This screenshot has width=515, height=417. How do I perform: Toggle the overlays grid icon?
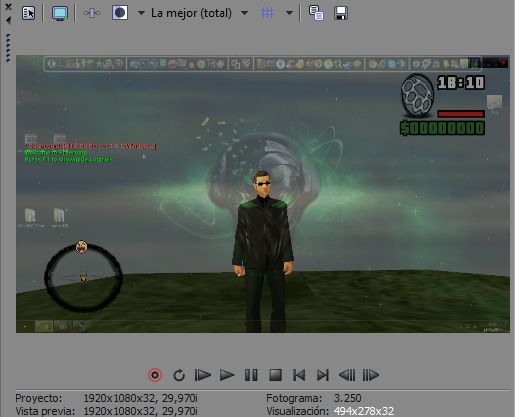coord(267,13)
